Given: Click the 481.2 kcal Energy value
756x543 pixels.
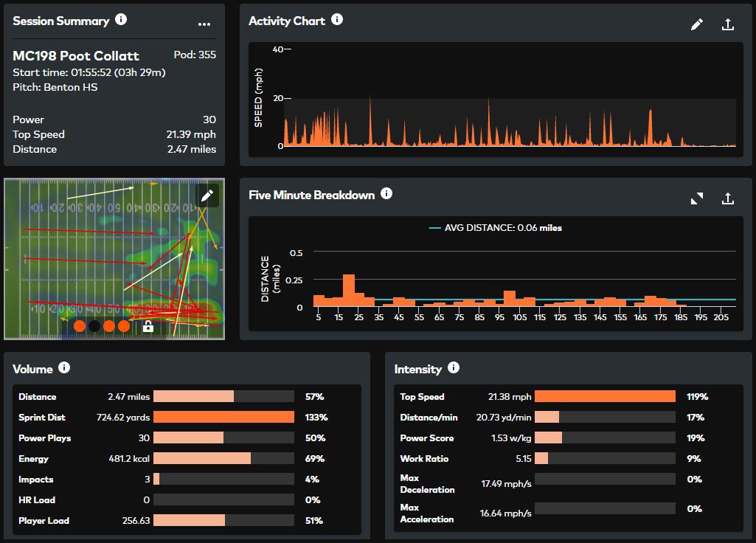Looking at the screenshot, I should [129, 459].
